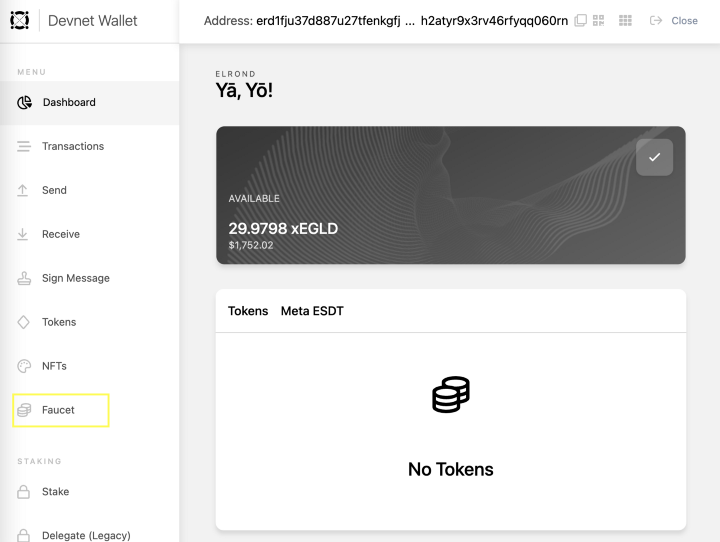Click the Send upload arrow icon

click(x=23, y=190)
